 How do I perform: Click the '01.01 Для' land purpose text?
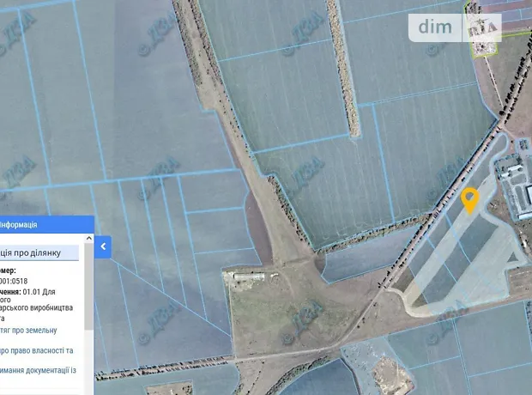click(58, 292)
